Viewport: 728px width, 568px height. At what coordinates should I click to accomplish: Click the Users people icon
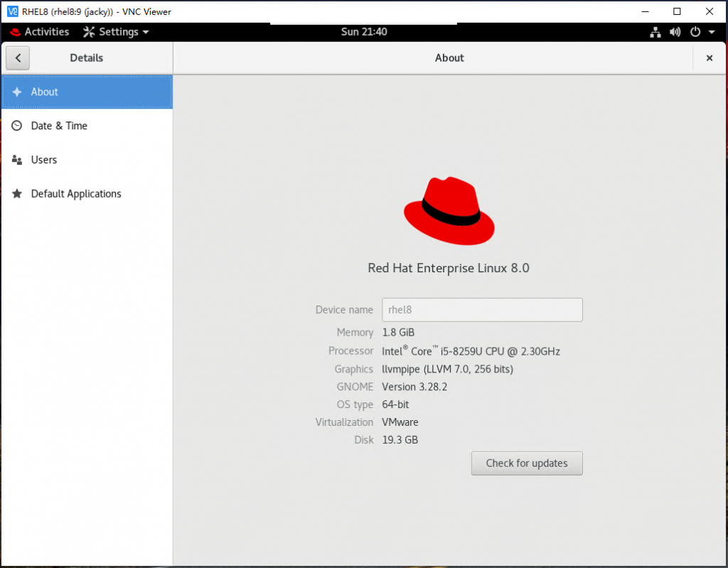point(17,160)
